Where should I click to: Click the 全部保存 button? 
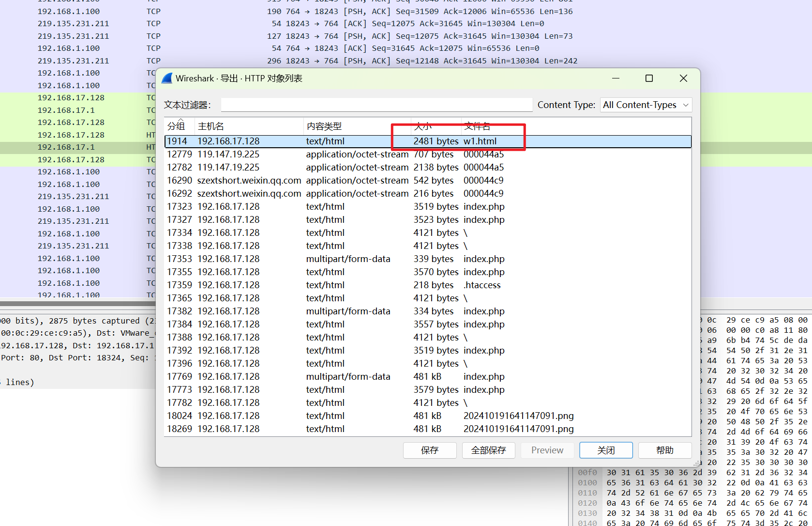pos(488,450)
